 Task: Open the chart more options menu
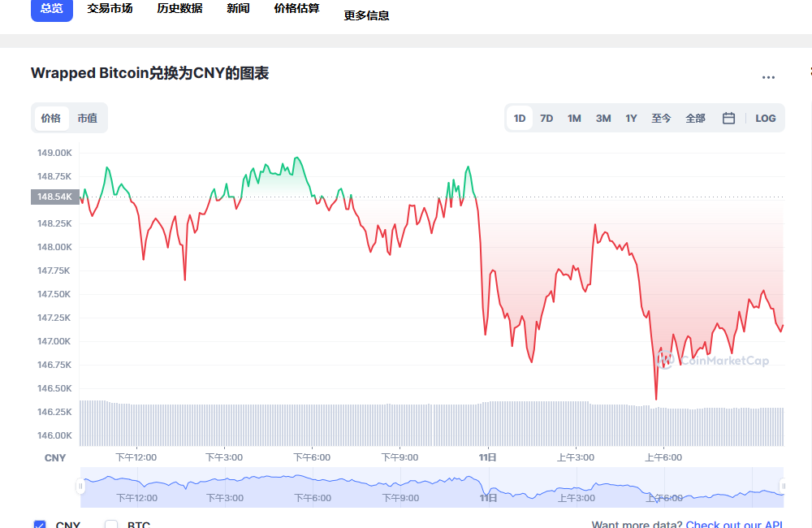click(768, 77)
